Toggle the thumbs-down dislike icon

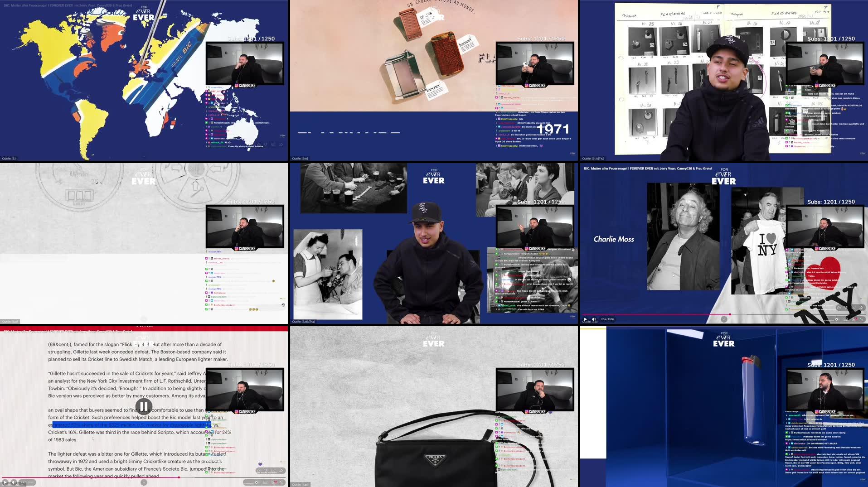coord(846,307)
